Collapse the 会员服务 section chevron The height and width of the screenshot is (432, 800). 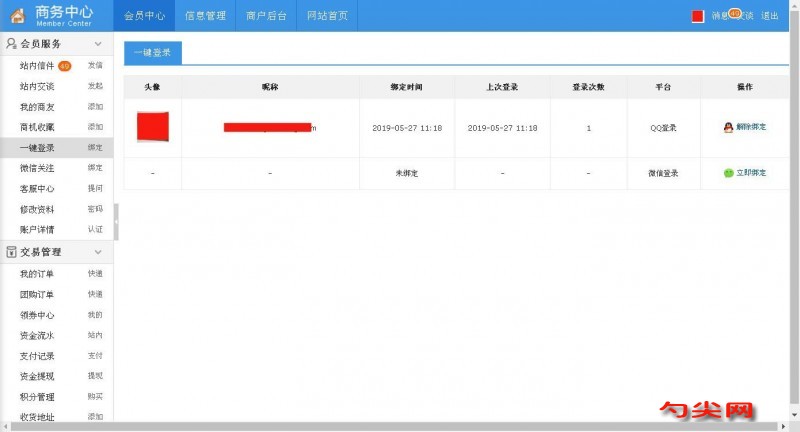pos(98,45)
